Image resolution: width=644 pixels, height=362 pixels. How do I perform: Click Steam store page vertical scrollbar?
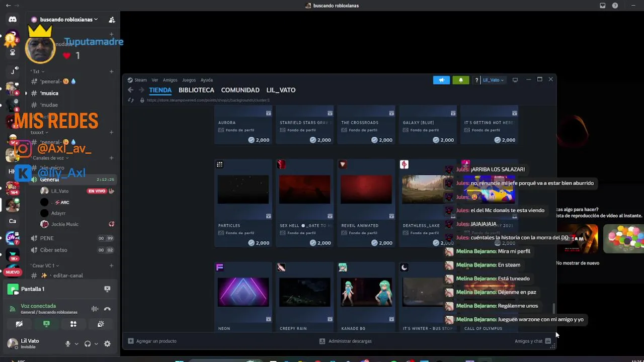click(x=554, y=308)
